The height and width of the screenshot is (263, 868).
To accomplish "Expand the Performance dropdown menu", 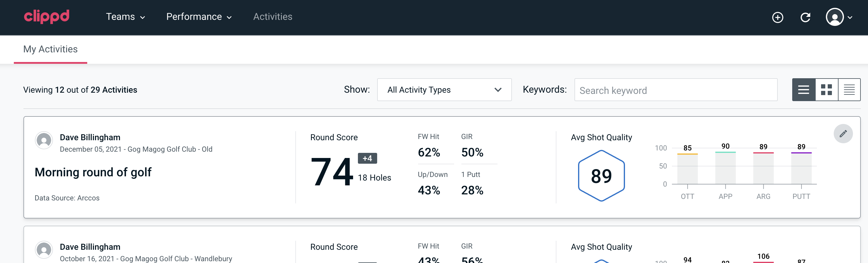I will (x=199, y=17).
